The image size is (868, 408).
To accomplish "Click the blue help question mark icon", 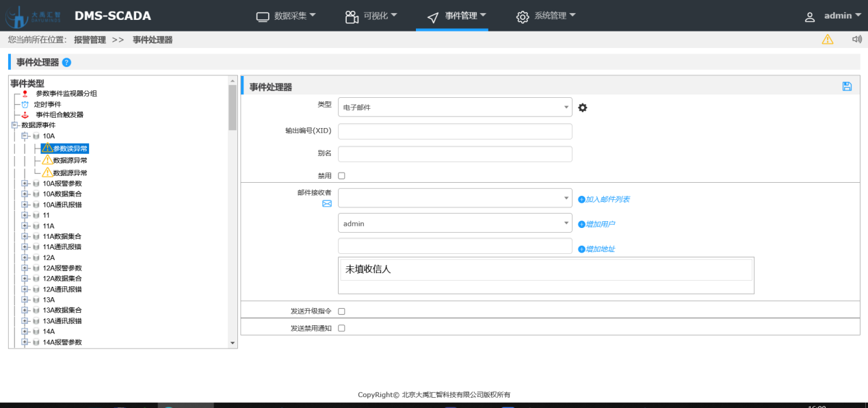I will pos(66,62).
